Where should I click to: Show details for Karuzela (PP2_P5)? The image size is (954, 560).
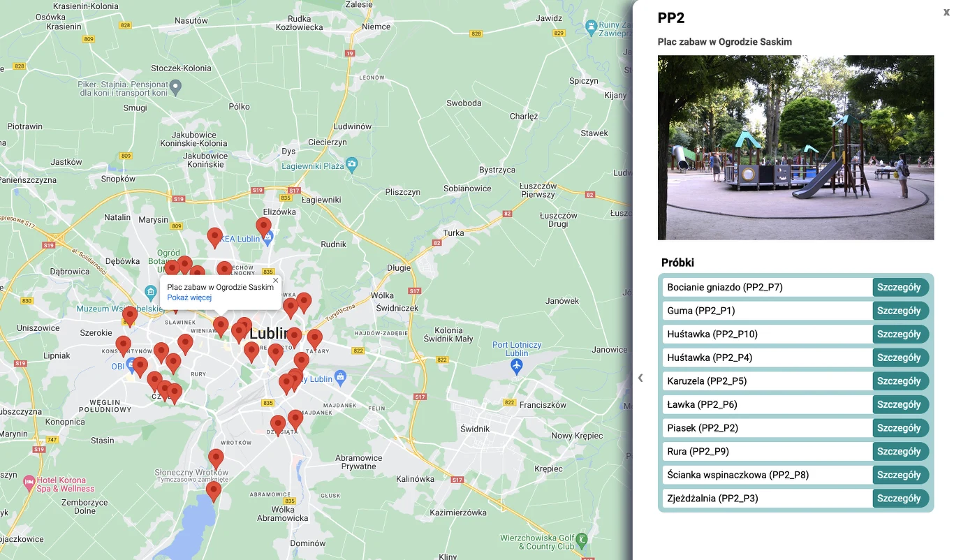click(x=900, y=381)
